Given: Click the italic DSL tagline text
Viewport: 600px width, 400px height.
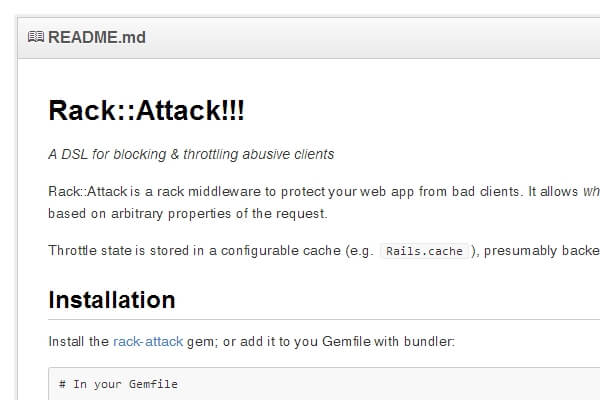Looking at the screenshot, I should (190, 154).
